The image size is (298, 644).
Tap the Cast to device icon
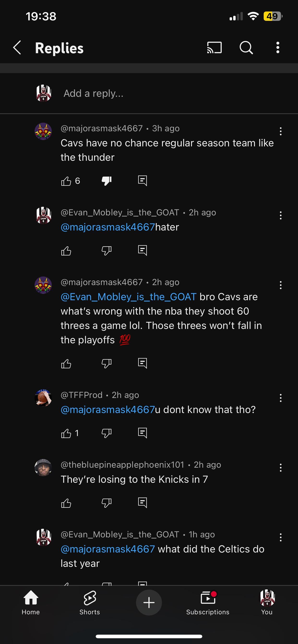click(x=214, y=47)
